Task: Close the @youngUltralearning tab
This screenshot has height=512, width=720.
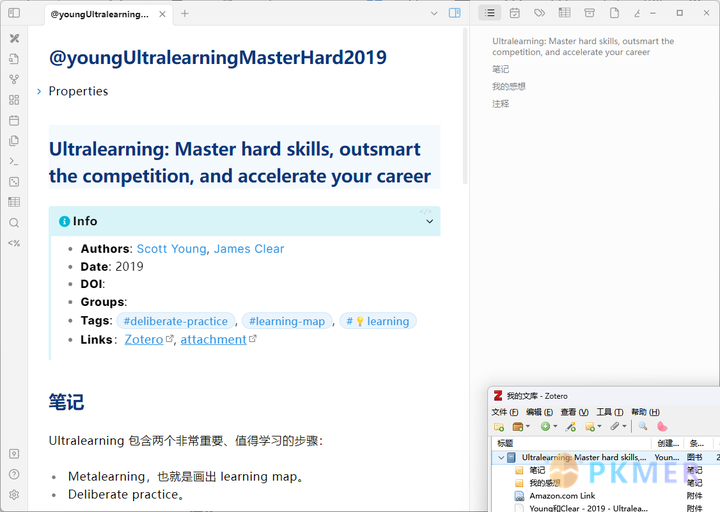Action: point(162,14)
